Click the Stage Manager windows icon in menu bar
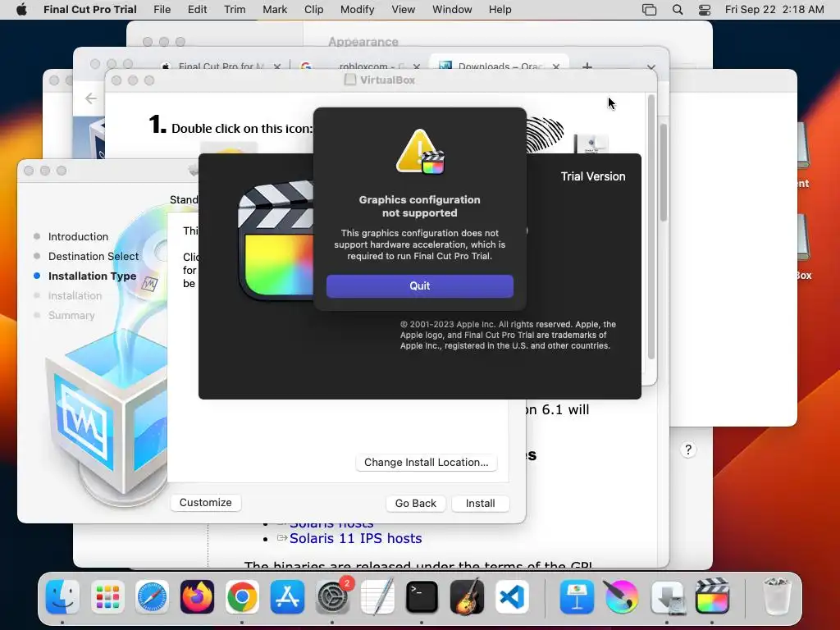Screen dimensions: 840x630 pyautogui.click(x=650, y=10)
